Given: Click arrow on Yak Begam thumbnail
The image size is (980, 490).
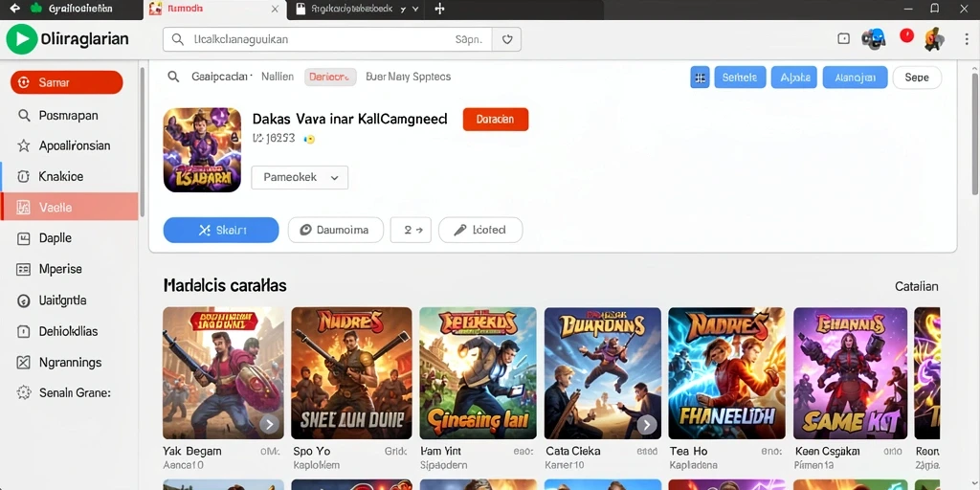Looking at the screenshot, I should [x=269, y=425].
